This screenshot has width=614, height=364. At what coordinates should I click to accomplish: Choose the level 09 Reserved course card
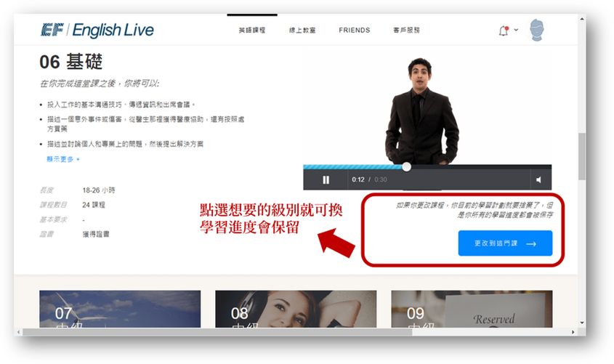pos(471,309)
